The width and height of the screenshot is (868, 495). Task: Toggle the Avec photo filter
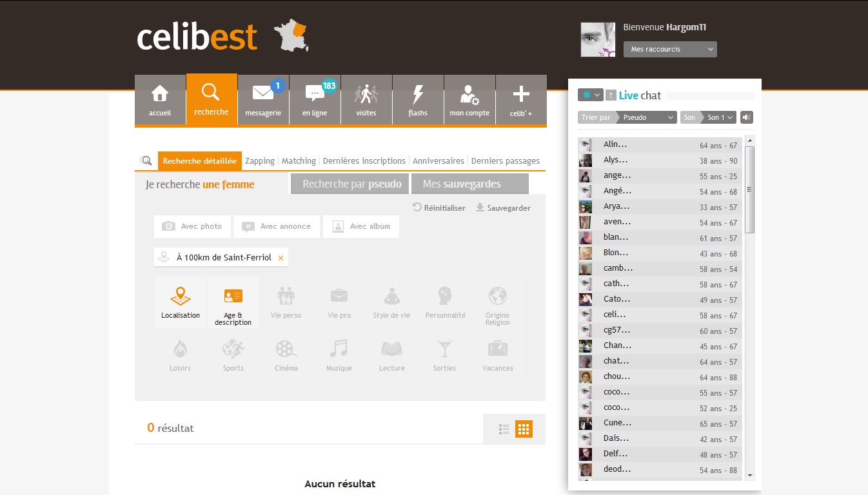[x=193, y=226]
